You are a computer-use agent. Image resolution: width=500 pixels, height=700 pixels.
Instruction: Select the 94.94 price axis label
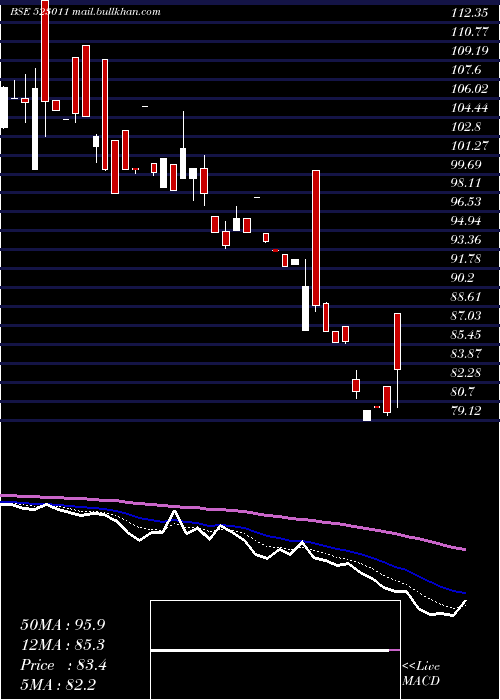(466, 221)
